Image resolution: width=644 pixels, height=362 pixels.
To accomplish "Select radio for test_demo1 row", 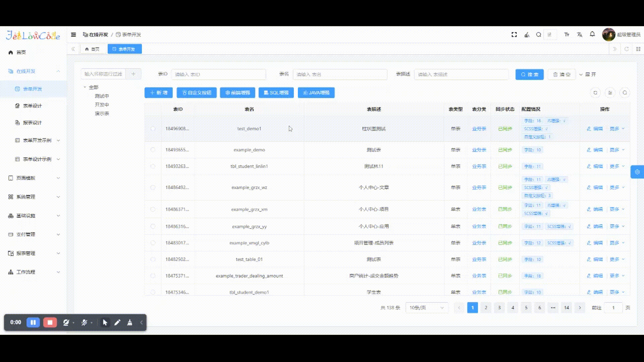I will (153, 129).
